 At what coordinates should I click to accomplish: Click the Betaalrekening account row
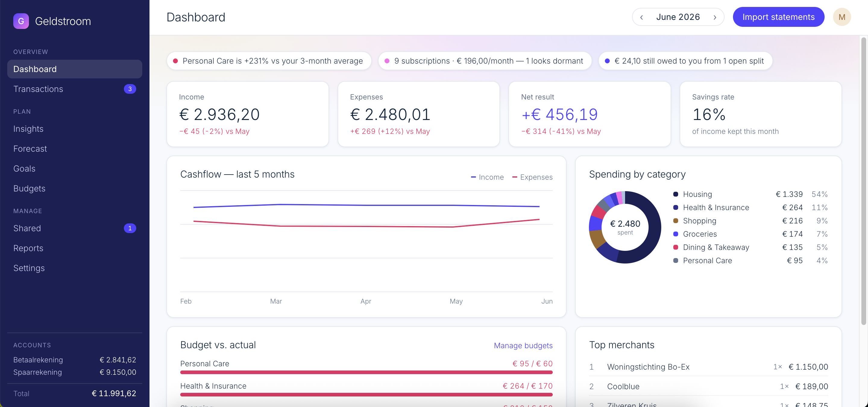(74, 360)
